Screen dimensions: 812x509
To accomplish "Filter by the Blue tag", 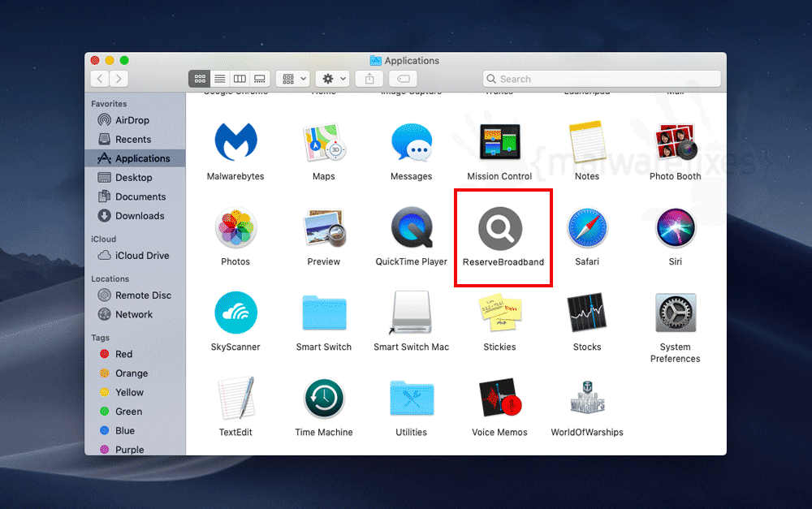I will (x=135, y=431).
